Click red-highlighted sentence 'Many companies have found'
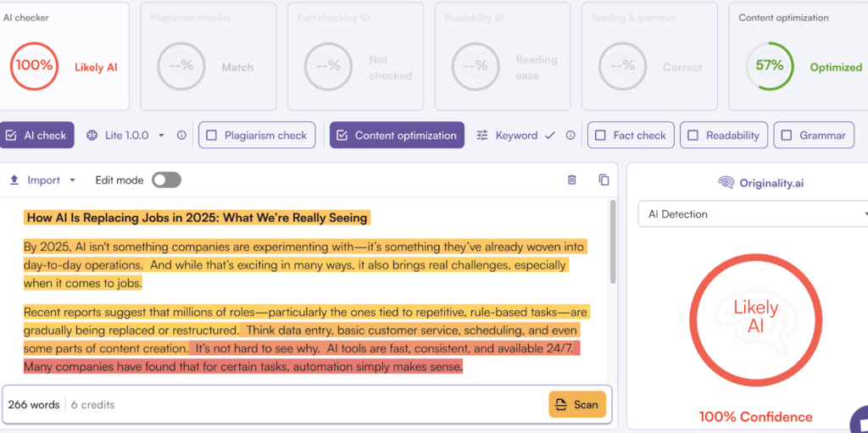This screenshot has height=433, width=868. (x=243, y=366)
